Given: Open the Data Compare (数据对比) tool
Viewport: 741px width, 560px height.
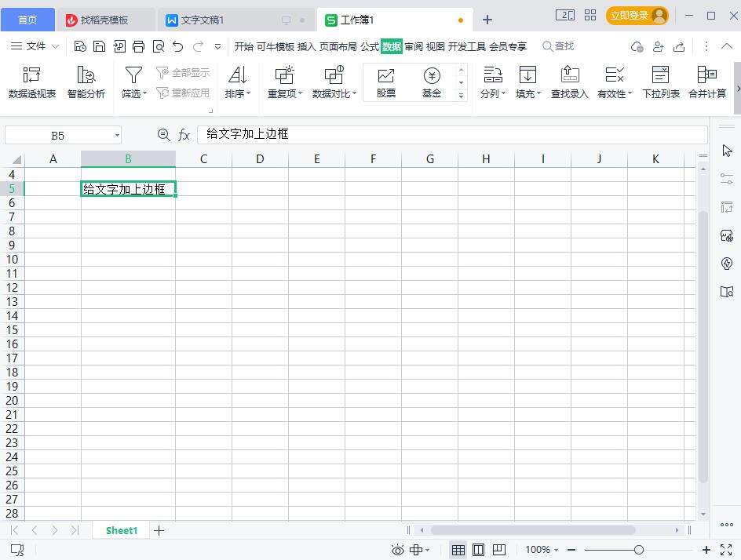Looking at the screenshot, I should pyautogui.click(x=334, y=82).
